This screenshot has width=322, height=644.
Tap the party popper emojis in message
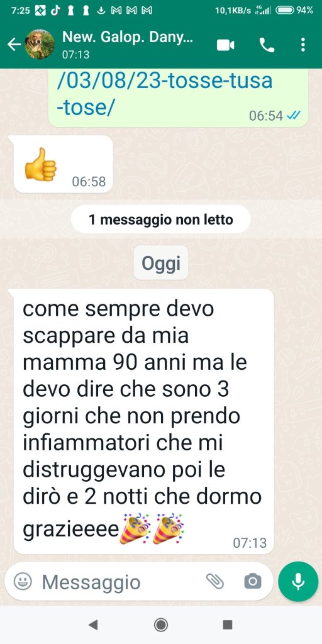[x=152, y=528]
